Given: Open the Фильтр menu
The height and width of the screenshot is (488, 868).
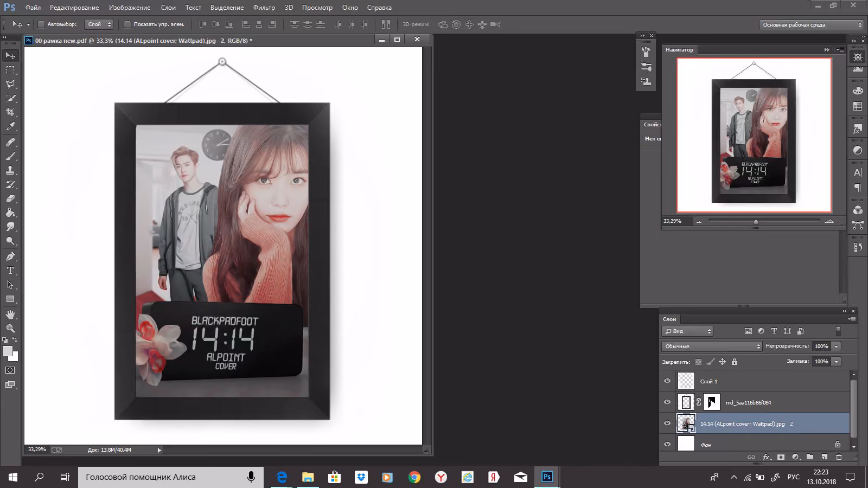Looking at the screenshot, I should point(264,8).
